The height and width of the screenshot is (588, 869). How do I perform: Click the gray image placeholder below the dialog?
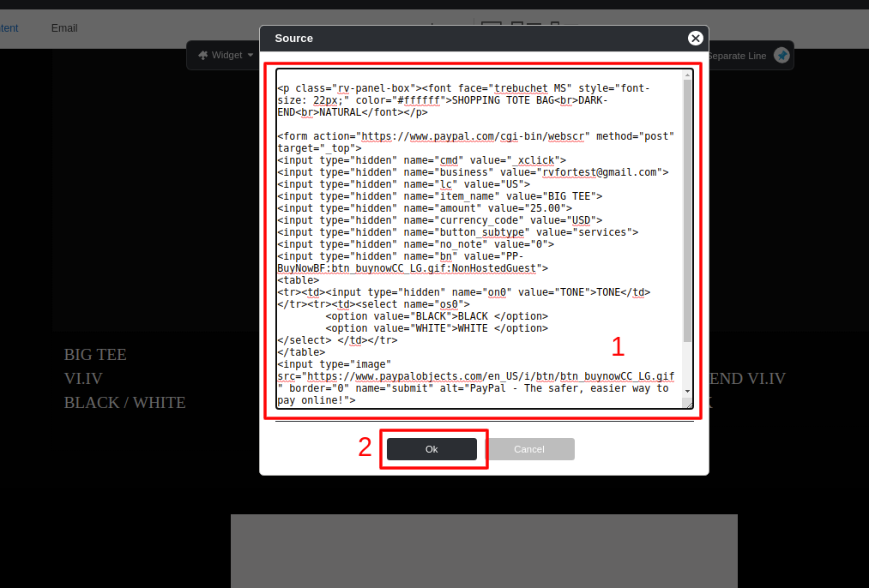(x=484, y=551)
